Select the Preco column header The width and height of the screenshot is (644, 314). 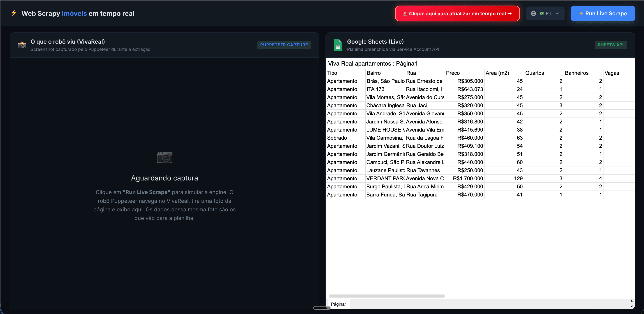click(x=453, y=73)
